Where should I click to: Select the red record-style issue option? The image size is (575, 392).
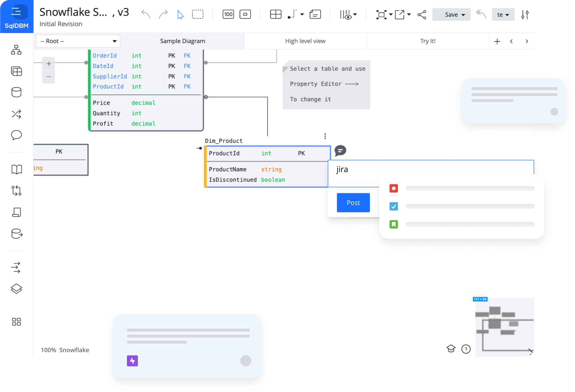(393, 188)
